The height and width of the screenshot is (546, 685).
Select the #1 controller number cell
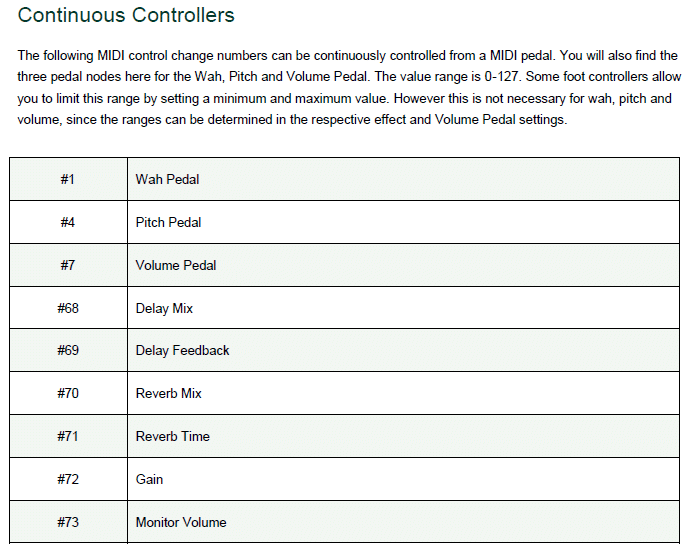[x=68, y=179]
